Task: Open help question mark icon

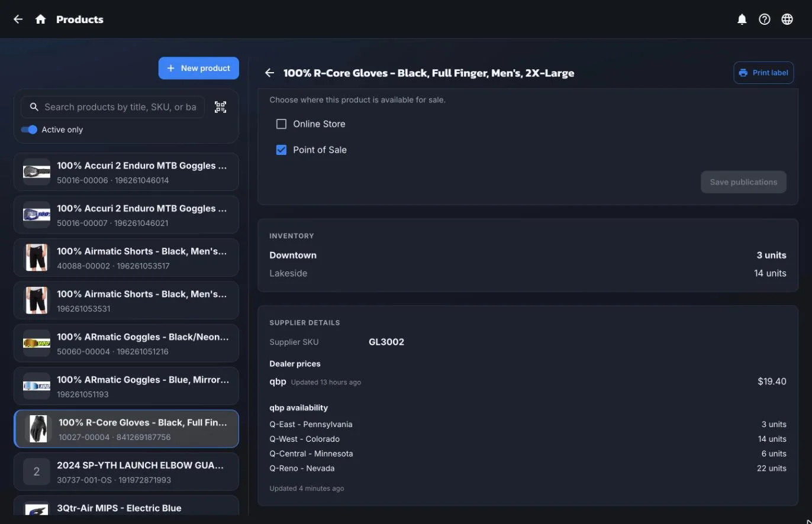Action: click(x=765, y=20)
